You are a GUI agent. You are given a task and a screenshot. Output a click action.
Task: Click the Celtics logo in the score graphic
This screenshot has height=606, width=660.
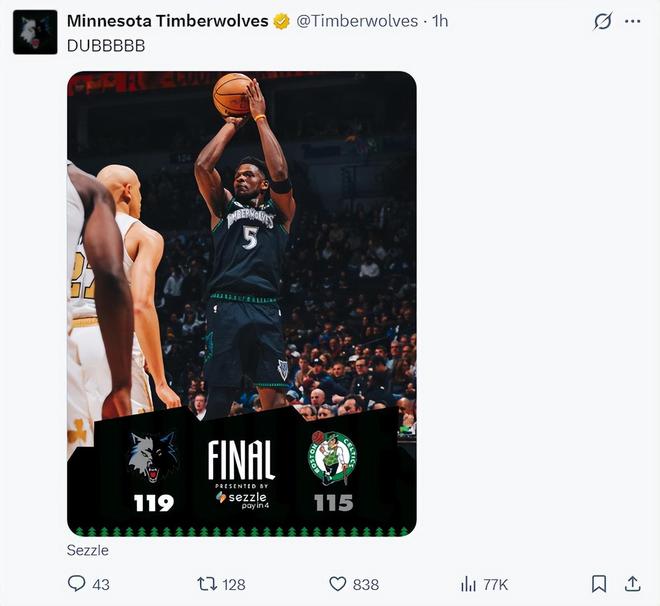(333, 458)
